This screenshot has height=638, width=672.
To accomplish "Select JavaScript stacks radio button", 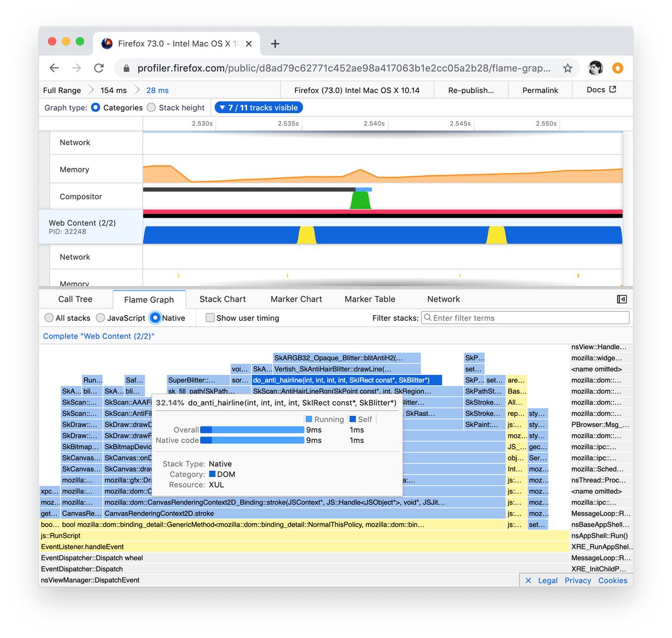I will pyautogui.click(x=100, y=318).
